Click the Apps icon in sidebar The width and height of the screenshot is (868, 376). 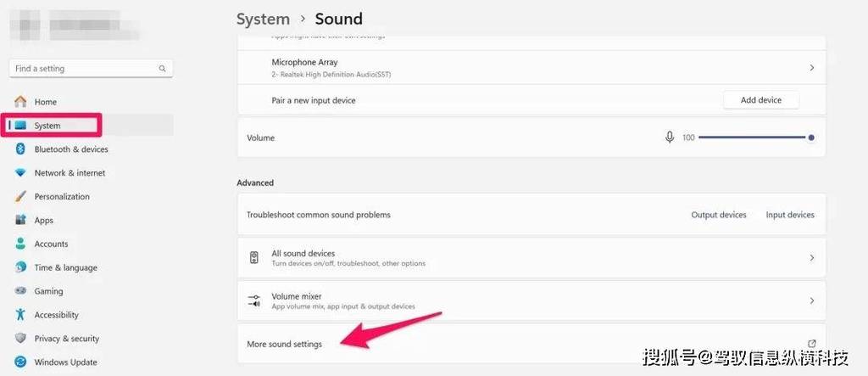[x=20, y=220]
